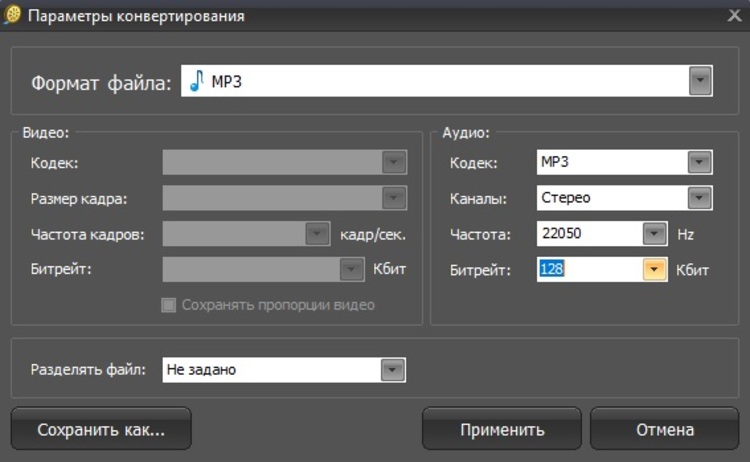Click the 'кадр/сек.' unit label
This screenshot has height=462, width=750.
point(373,234)
